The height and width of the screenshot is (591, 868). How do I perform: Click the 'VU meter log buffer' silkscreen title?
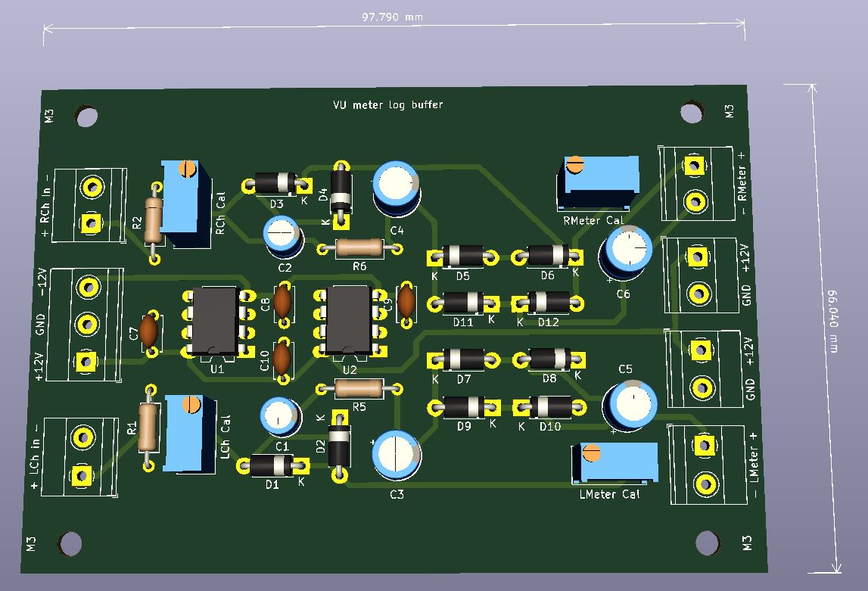click(387, 104)
